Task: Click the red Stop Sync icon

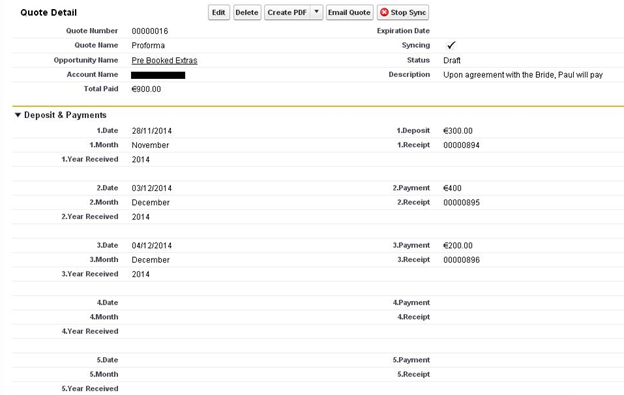Action: pyautogui.click(x=384, y=12)
